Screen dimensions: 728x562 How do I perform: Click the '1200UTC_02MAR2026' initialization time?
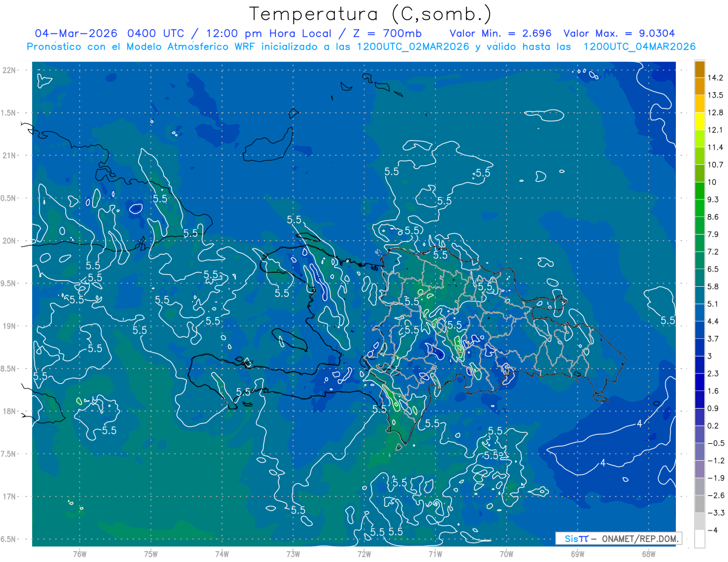click(x=413, y=47)
